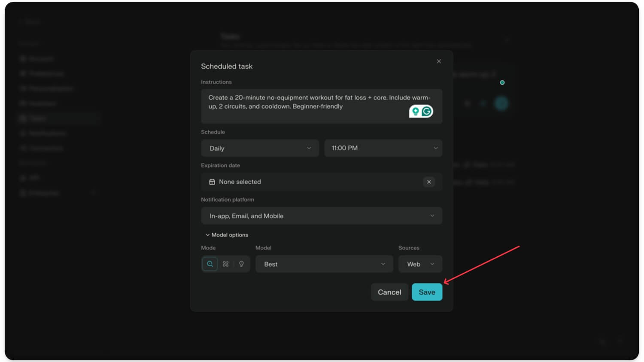Save the scheduled task

pyautogui.click(x=427, y=292)
